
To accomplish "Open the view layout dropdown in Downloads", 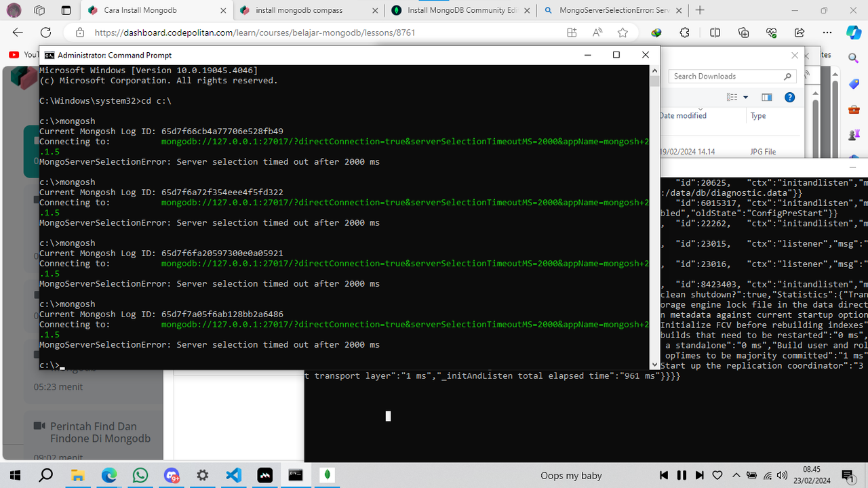I will click(x=745, y=97).
